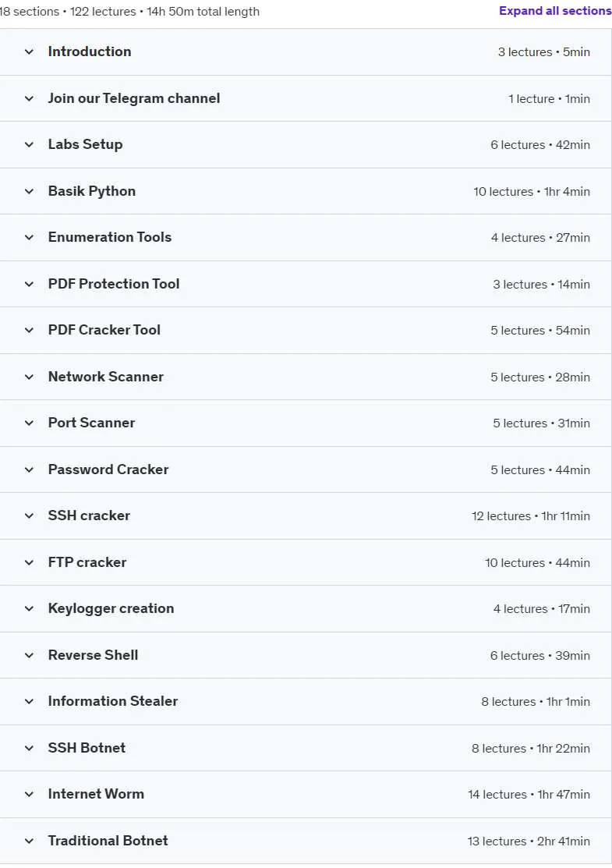Image resolution: width=612 pixels, height=868 pixels.
Task: Click chevron beside Basik Python
Action: [x=30, y=192]
